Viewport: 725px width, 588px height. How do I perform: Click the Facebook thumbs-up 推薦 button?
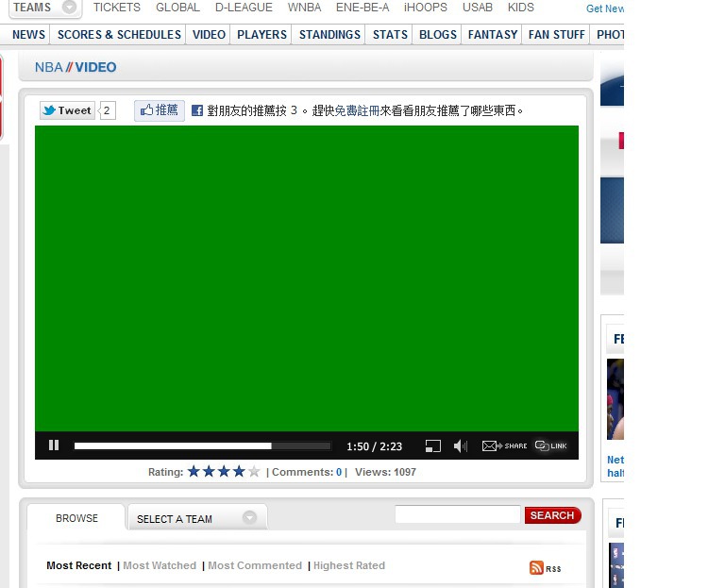160,110
